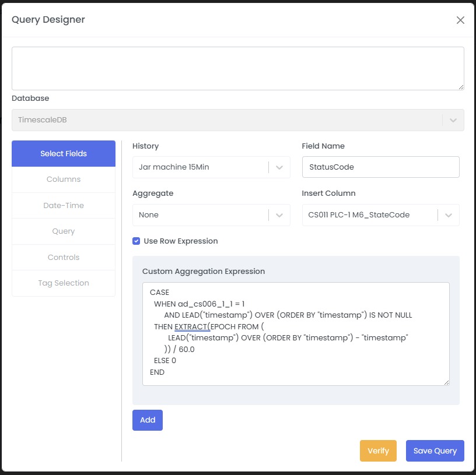Select the Query tab in sidebar

[64, 231]
